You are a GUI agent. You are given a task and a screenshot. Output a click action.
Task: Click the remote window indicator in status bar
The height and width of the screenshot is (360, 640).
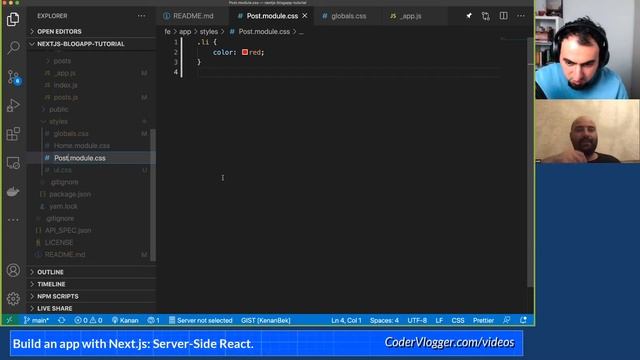(9, 320)
